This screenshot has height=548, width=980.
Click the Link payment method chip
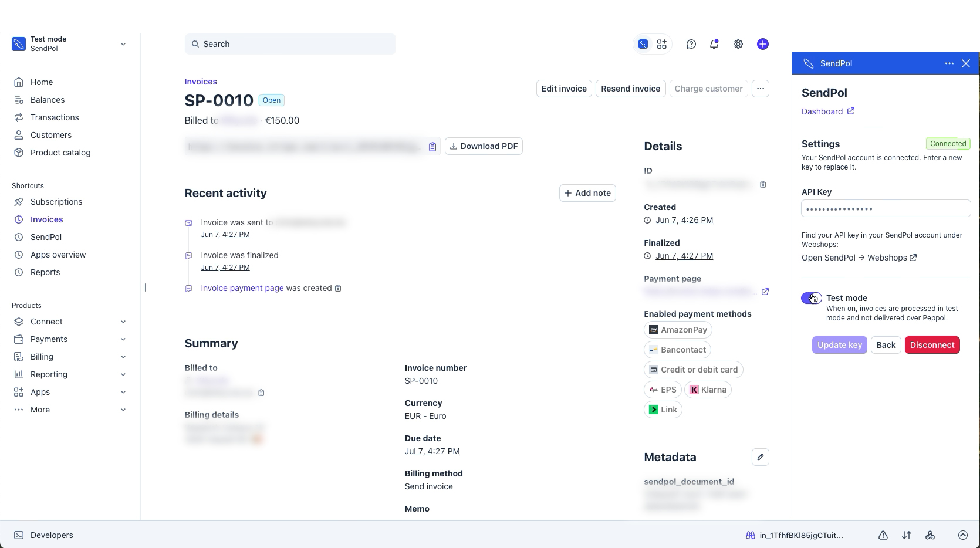pos(663,410)
